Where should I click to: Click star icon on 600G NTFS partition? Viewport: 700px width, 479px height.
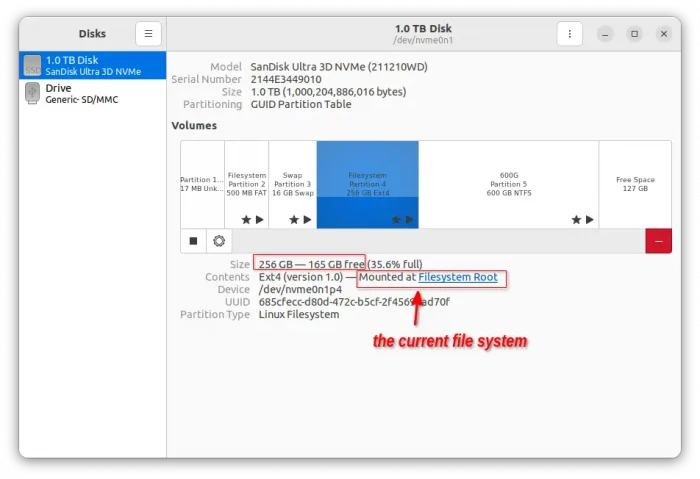pyautogui.click(x=576, y=219)
